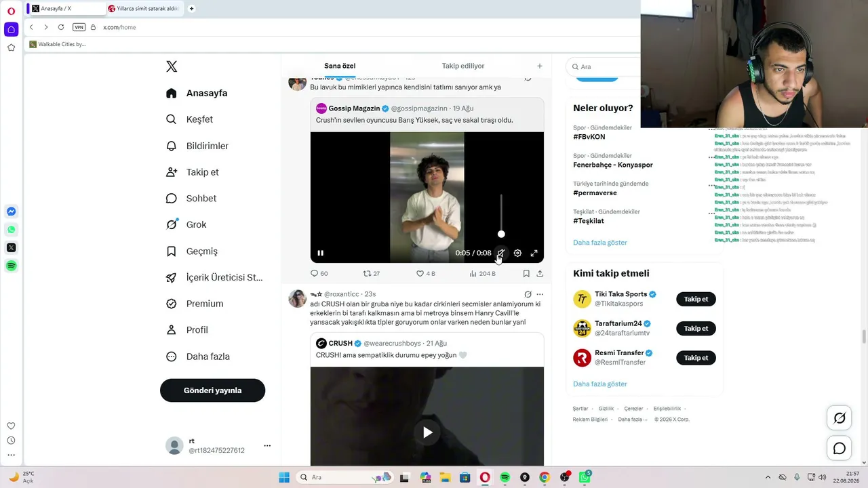
Task: Adjust the video volume slider handle
Action: point(501,235)
